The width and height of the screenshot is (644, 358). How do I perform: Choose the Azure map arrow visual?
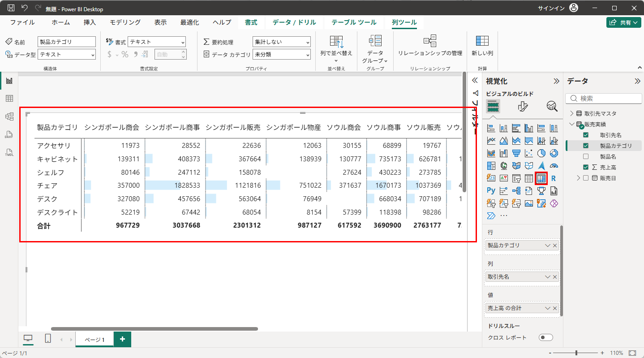click(541, 166)
